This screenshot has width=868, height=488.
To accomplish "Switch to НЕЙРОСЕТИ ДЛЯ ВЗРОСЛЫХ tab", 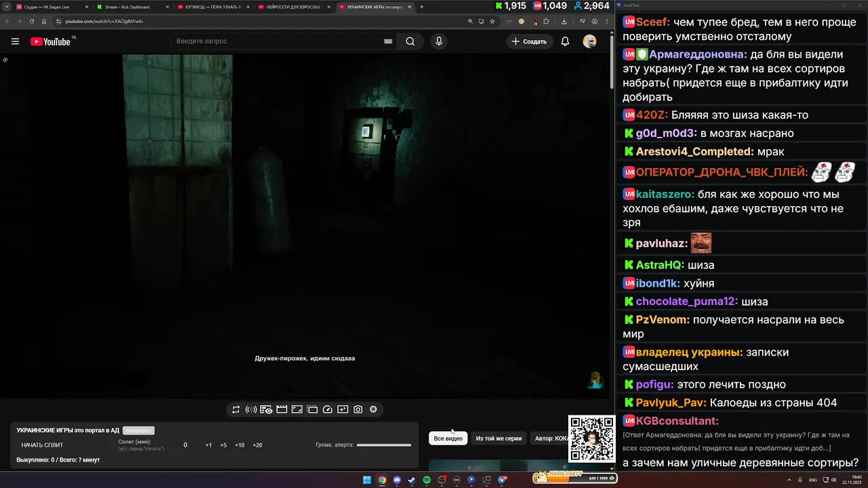I will click(294, 7).
